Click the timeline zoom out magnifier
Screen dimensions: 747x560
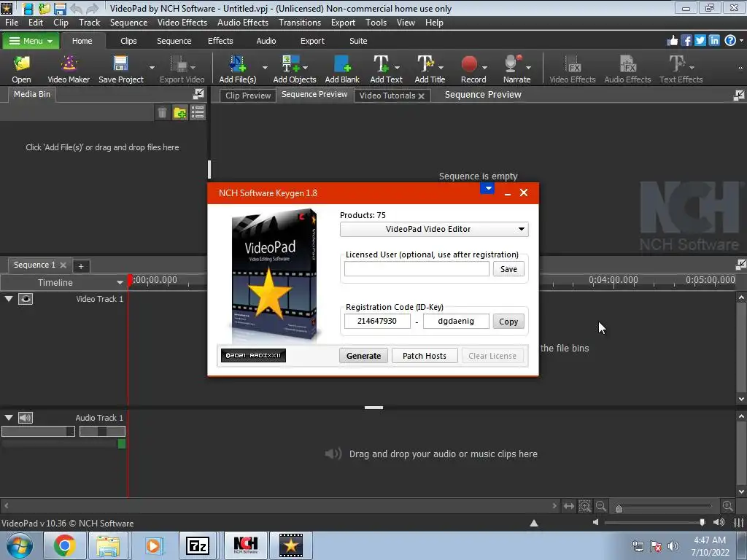(x=601, y=506)
